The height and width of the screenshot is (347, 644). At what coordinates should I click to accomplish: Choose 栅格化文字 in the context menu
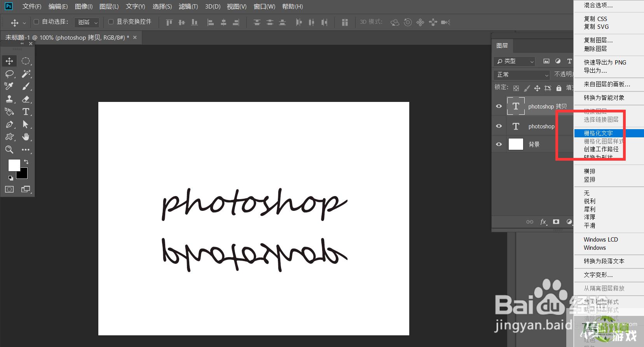coord(609,133)
